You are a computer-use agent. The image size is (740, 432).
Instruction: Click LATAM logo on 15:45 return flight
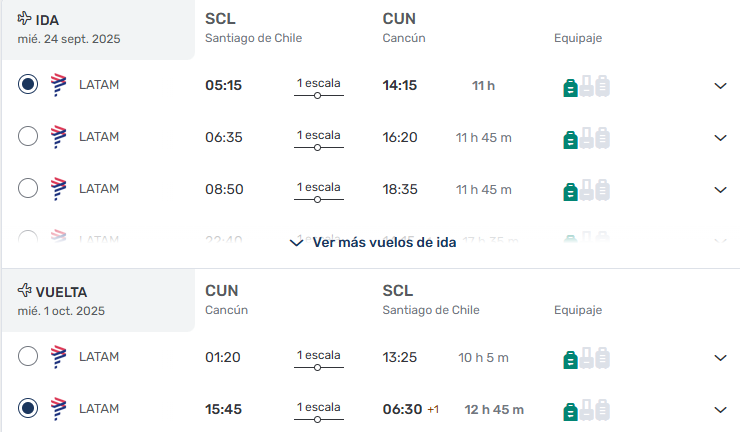point(59,409)
